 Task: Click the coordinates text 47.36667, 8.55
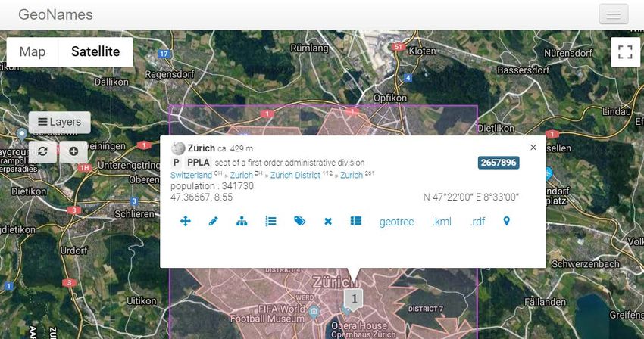tap(202, 197)
